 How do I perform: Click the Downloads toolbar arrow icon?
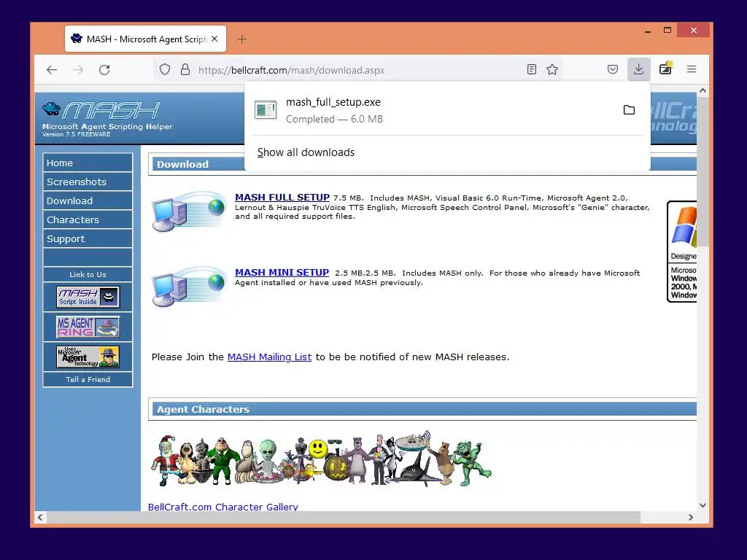coord(639,69)
